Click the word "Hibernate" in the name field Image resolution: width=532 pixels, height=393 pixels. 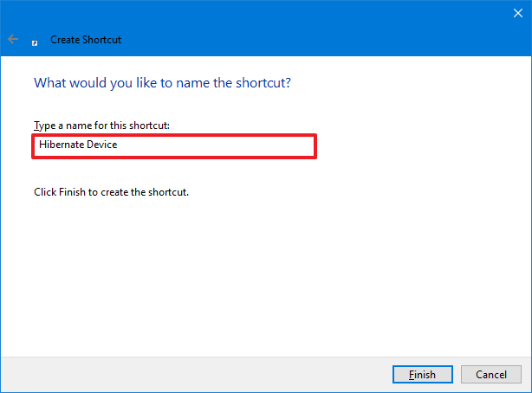[x=61, y=145]
